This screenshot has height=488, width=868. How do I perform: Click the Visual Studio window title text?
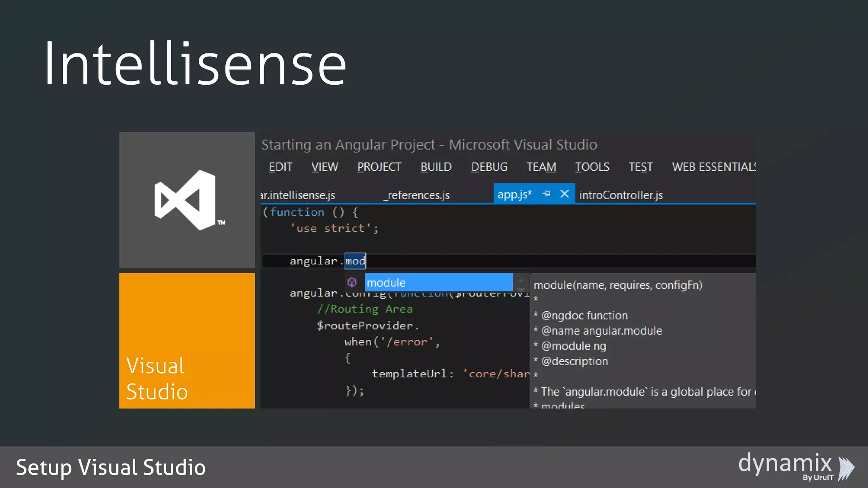429,145
